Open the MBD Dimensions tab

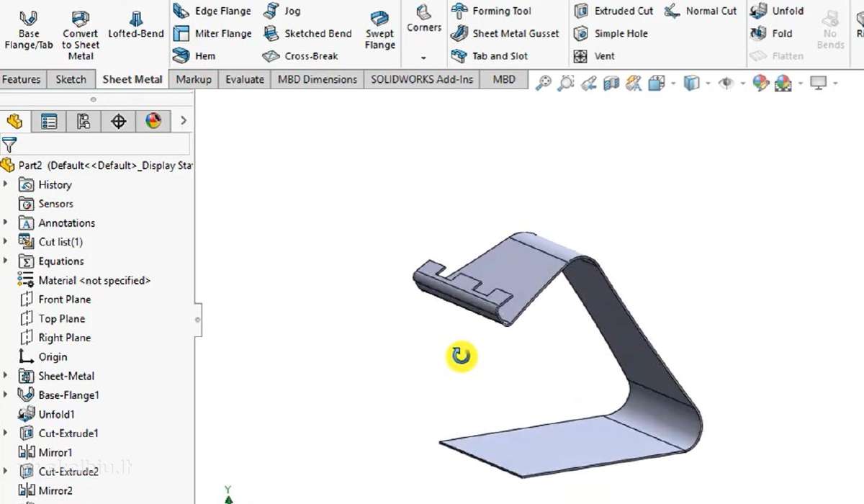318,79
